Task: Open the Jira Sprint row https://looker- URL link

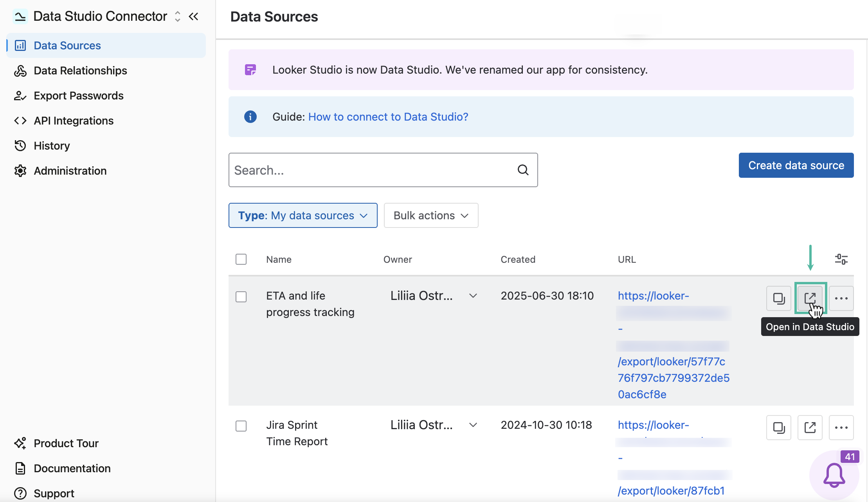Action: click(x=654, y=425)
